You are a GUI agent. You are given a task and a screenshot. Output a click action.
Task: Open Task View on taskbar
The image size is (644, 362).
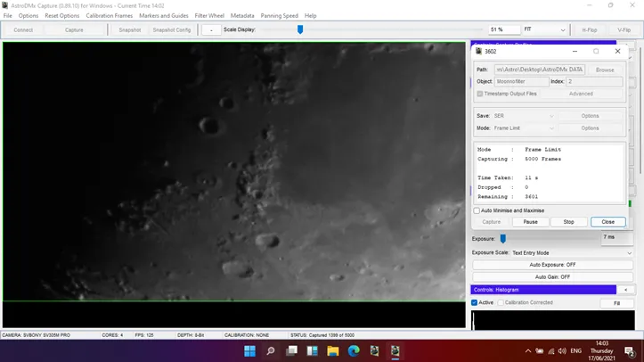(x=291, y=351)
